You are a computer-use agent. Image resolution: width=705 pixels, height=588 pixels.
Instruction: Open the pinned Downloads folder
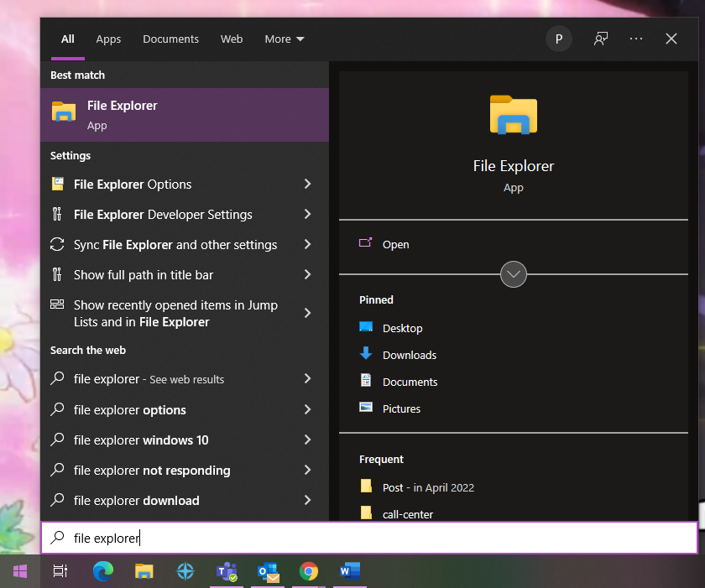point(408,355)
